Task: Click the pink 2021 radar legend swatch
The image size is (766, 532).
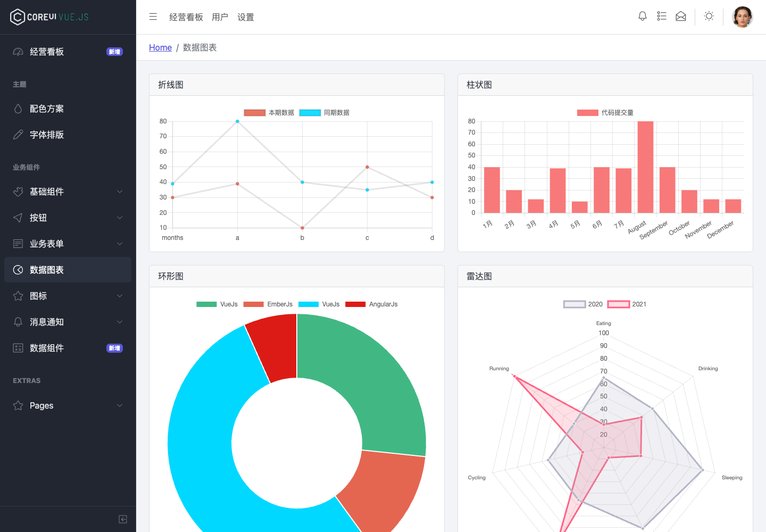Action: click(x=618, y=304)
